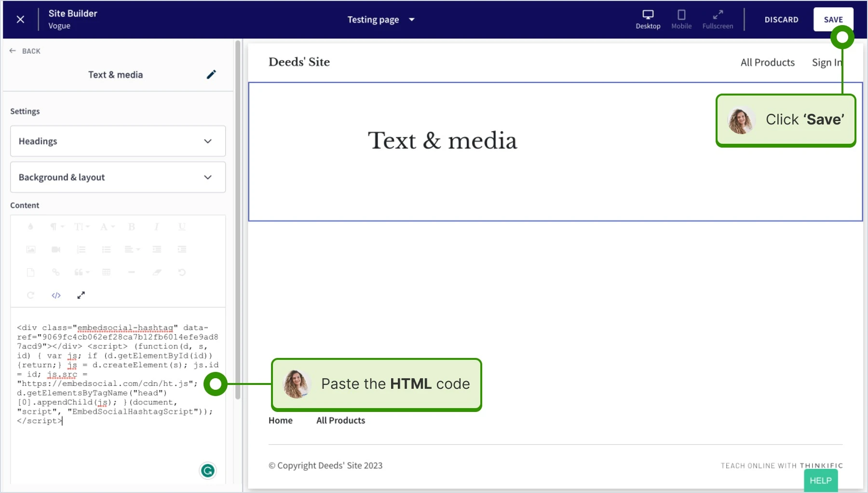
Task: Open the Testing page dropdown
Action: 381,20
